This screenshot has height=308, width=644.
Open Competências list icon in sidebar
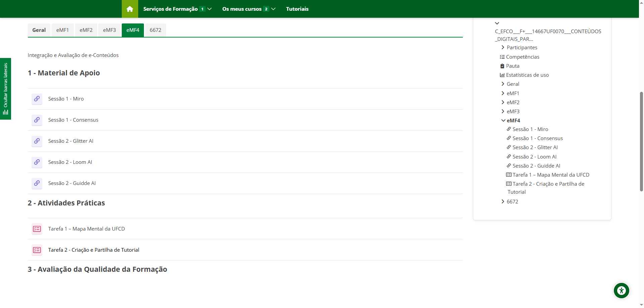click(502, 57)
